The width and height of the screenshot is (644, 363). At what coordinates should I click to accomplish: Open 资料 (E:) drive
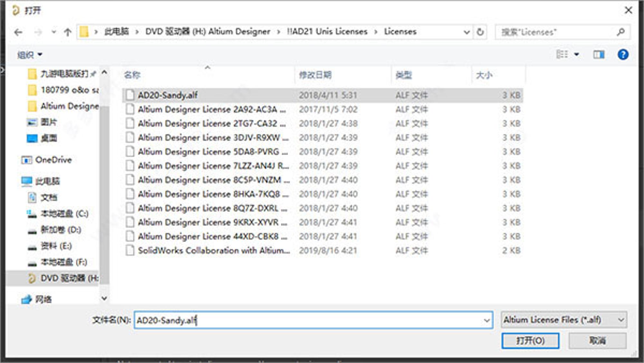(x=50, y=246)
